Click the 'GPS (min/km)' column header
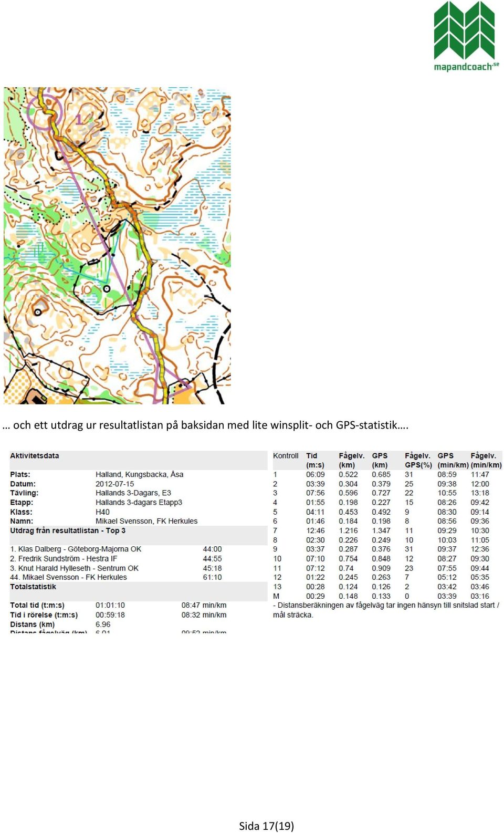Viewport: 504px width, 833px height. [x=453, y=461]
